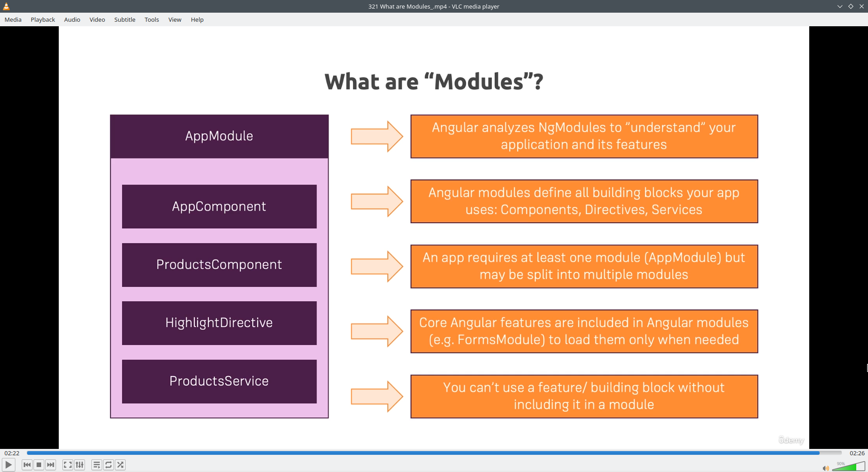The width and height of the screenshot is (868, 472).
Task: Click the elapsed time 02:22 label
Action: 12,453
